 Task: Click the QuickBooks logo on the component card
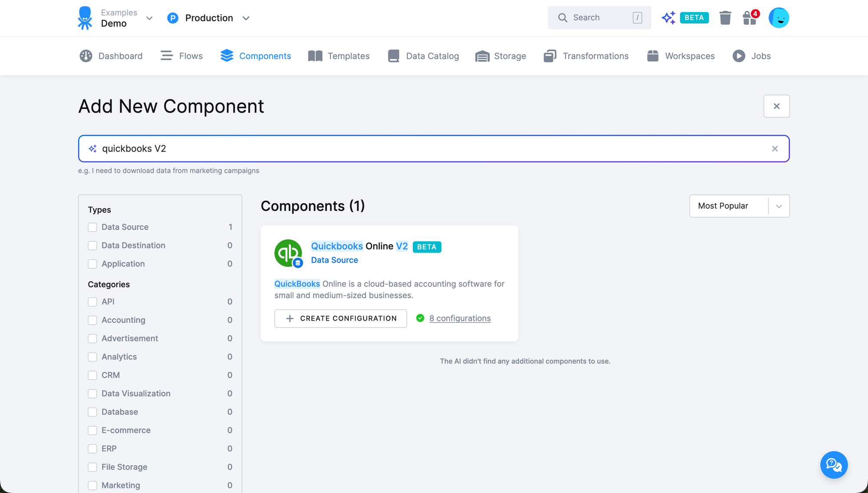tap(288, 253)
